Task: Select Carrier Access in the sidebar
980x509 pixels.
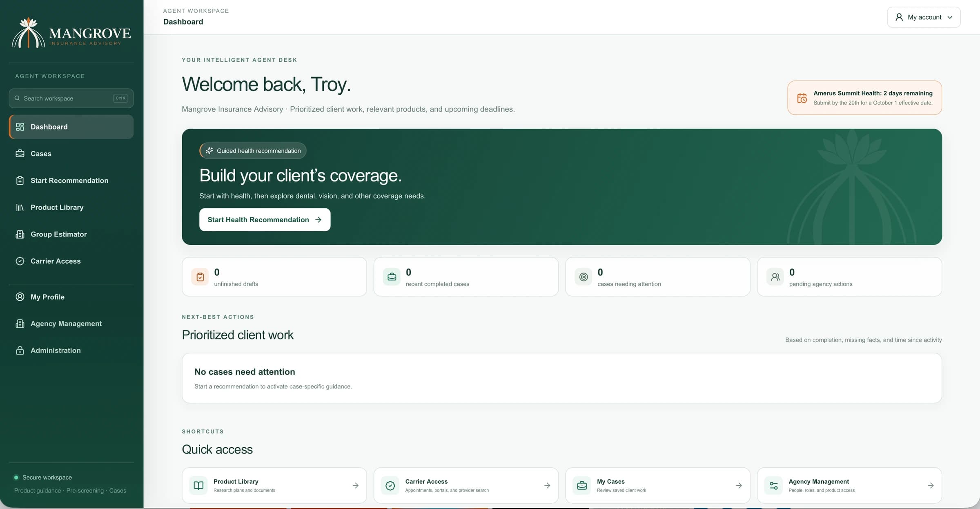Action: pos(71,261)
